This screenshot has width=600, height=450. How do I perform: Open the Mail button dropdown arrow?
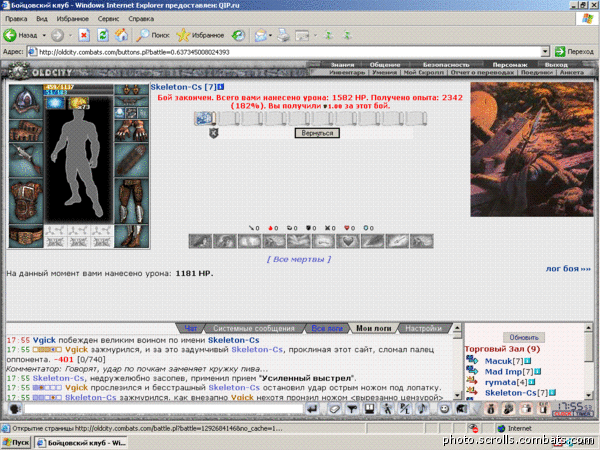tap(270, 35)
